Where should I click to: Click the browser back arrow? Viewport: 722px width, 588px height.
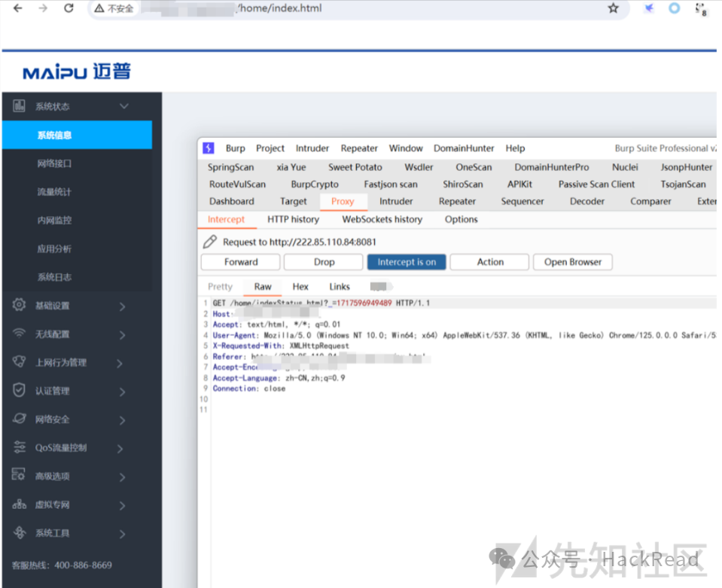pos(17,8)
